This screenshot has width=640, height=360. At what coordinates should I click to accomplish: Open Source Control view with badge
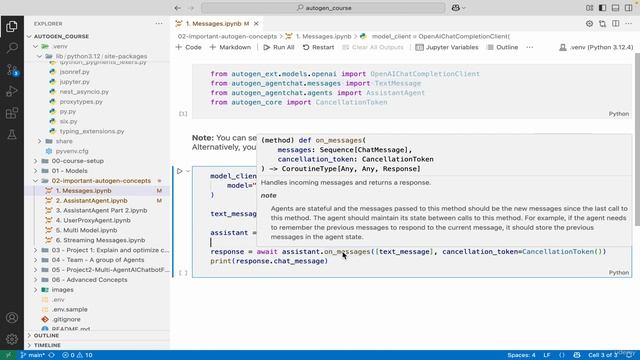point(12,70)
